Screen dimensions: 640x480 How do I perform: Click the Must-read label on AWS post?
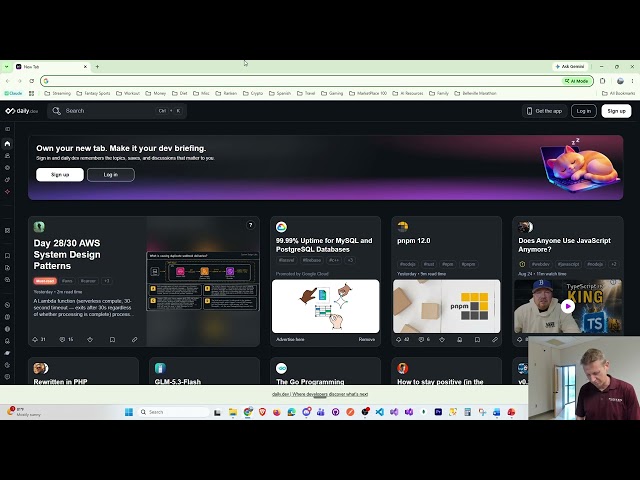coord(45,281)
